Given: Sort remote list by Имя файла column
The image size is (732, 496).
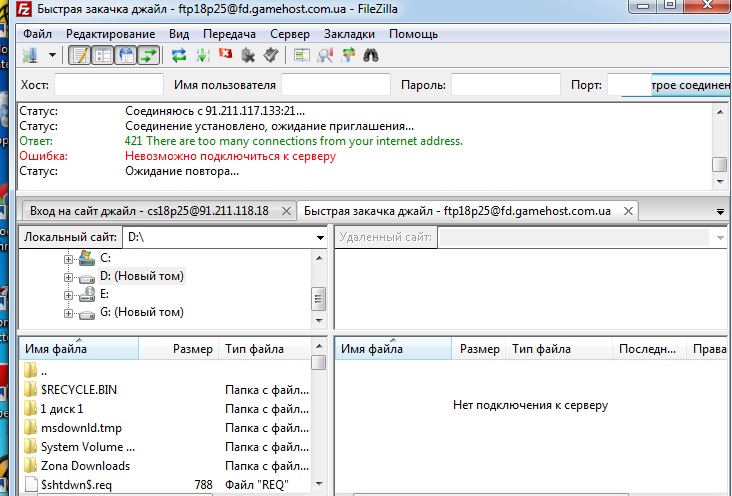Looking at the screenshot, I should click(x=394, y=349).
